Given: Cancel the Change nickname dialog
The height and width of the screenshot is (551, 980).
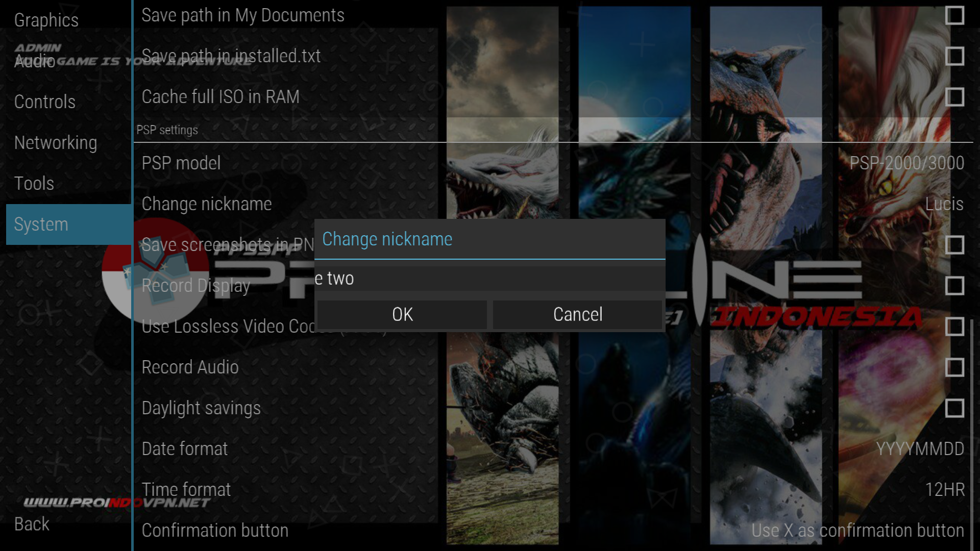Looking at the screenshot, I should click(x=577, y=314).
